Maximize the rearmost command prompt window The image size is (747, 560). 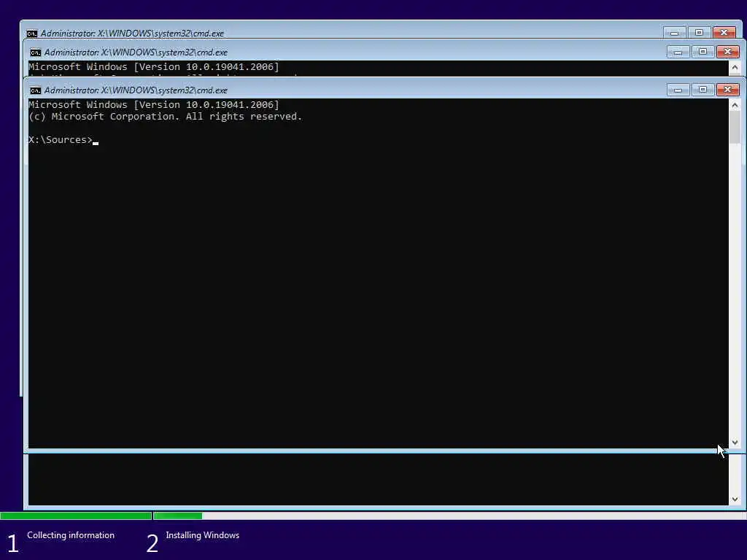[x=699, y=32]
